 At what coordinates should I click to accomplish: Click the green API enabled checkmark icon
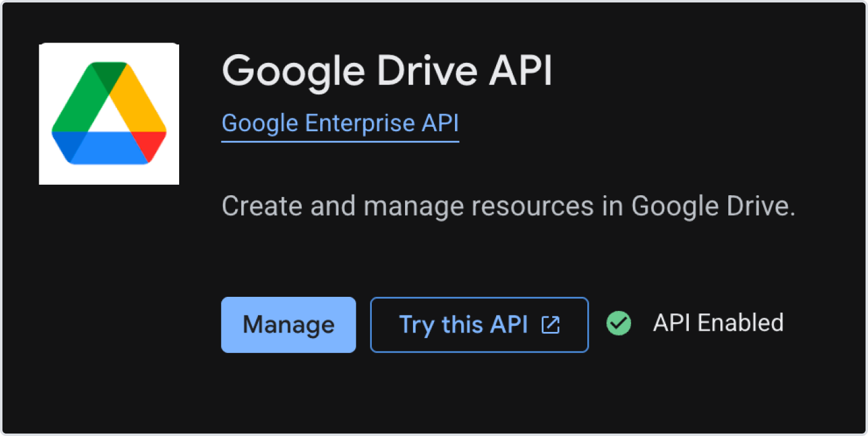pos(619,323)
